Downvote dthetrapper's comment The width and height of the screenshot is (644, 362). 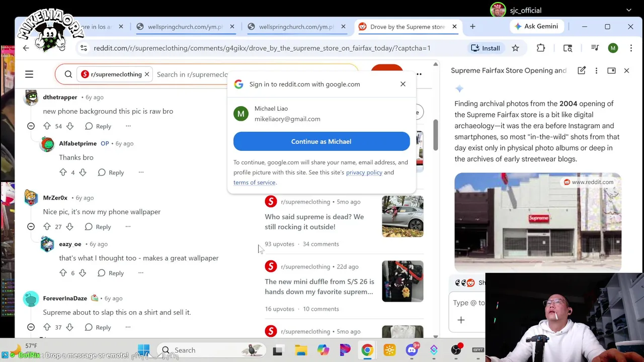pyautogui.click(x=70, y=126)
